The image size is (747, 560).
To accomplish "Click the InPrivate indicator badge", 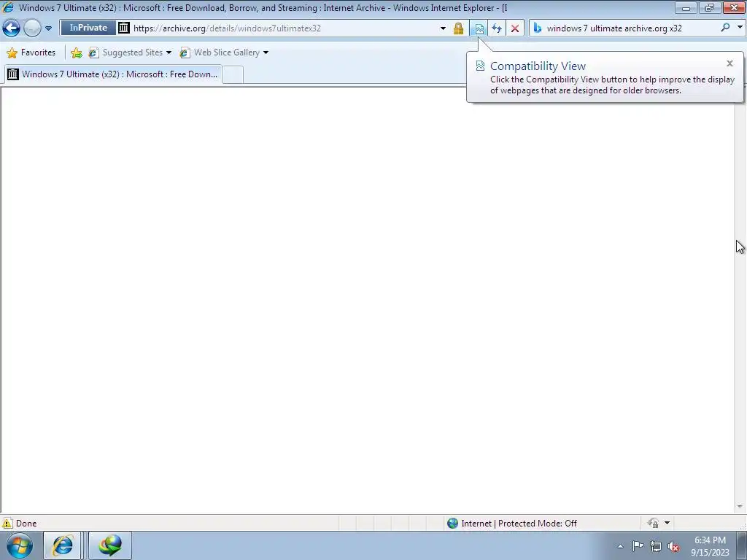I will pos(88,28).
